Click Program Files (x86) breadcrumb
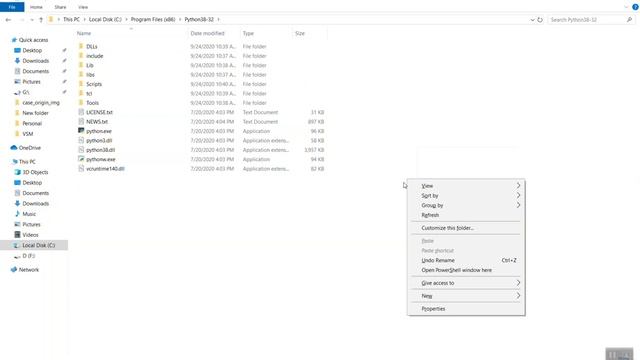 153,20
